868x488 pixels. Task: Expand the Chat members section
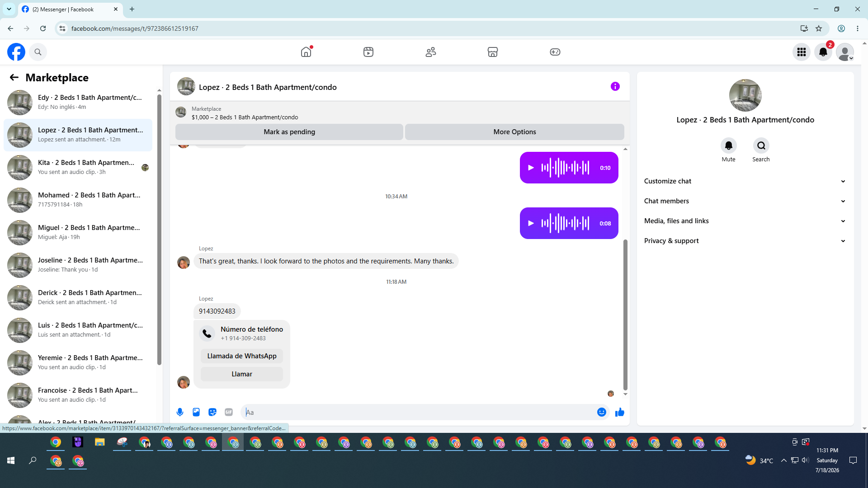coord(745,201)
